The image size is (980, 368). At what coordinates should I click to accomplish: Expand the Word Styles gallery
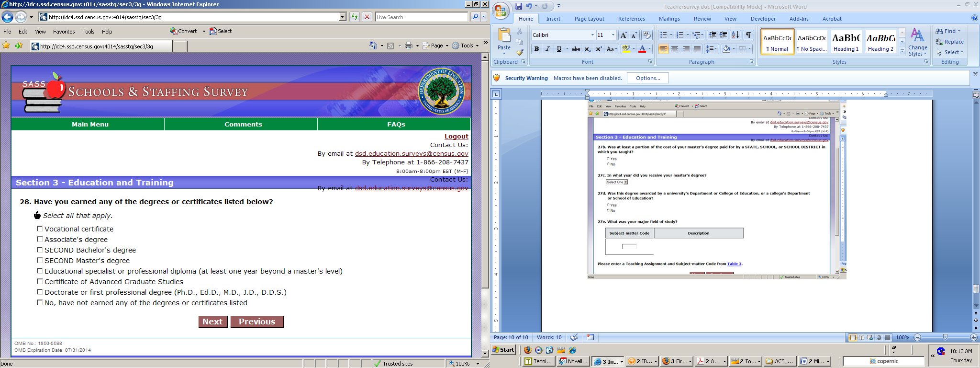(902, 51)
